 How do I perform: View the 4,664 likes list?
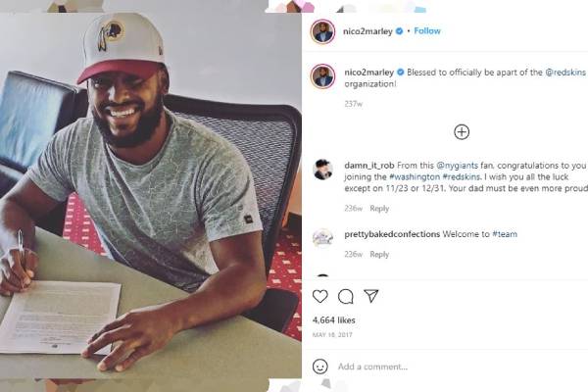(x=334, y=320)
